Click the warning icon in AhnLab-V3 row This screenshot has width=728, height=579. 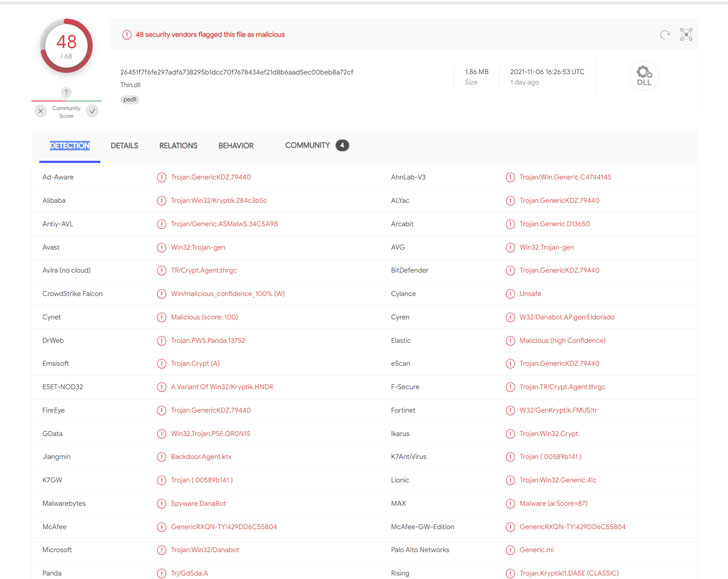510,177
